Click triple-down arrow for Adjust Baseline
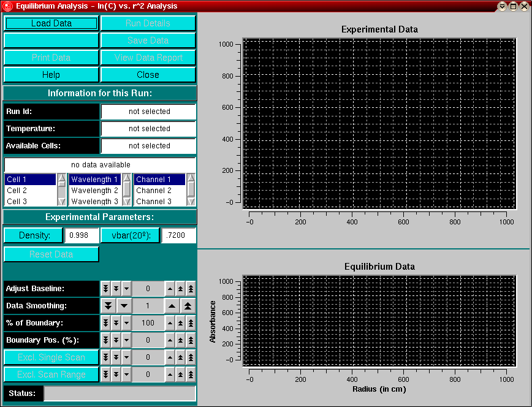This screenshot has width=532, height=407. coord(105,289)
